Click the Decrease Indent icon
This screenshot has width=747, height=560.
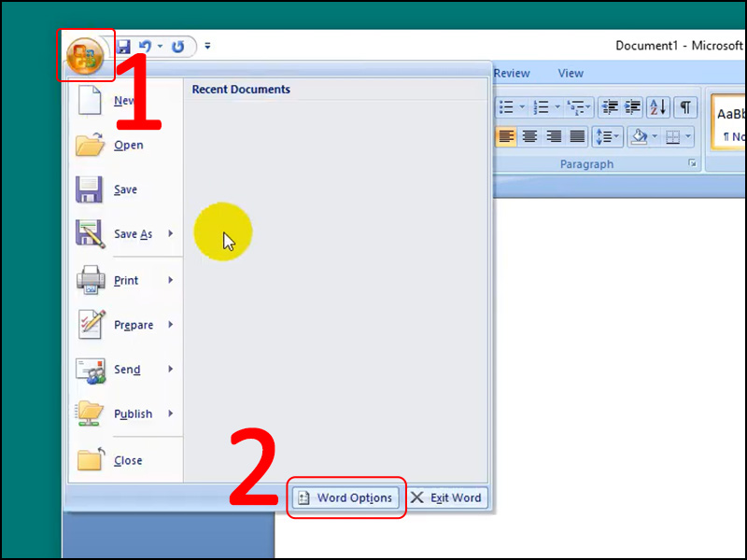point(609,107)
